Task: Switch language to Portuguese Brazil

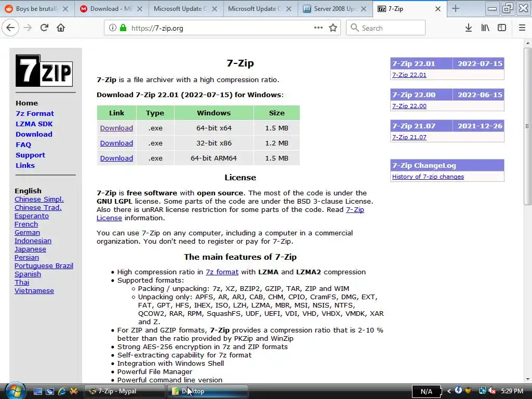Action: click(x=44, y=265)
